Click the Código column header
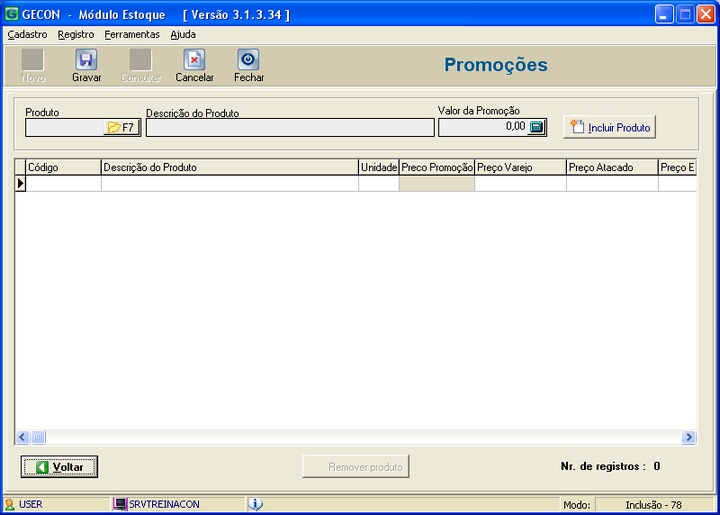 tap(63, 167)
